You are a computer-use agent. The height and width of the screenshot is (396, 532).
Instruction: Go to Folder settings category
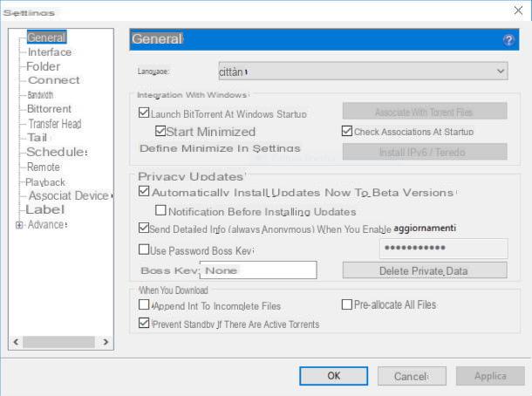[43, 66]
